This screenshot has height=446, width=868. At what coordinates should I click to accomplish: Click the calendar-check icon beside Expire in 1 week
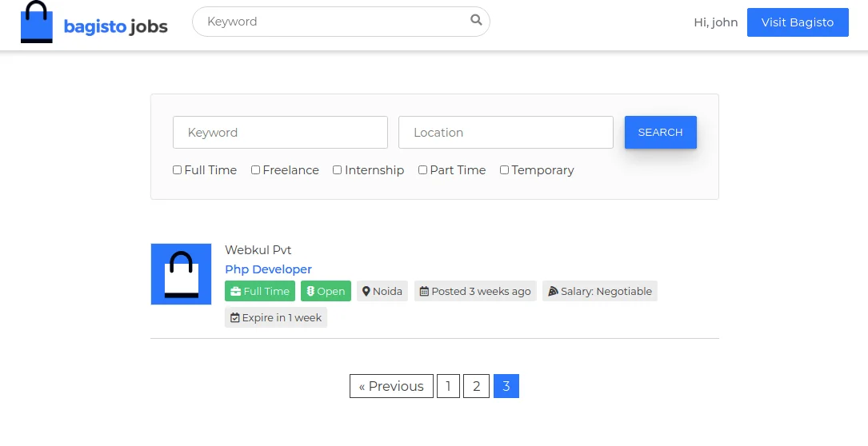pos(234,317)
